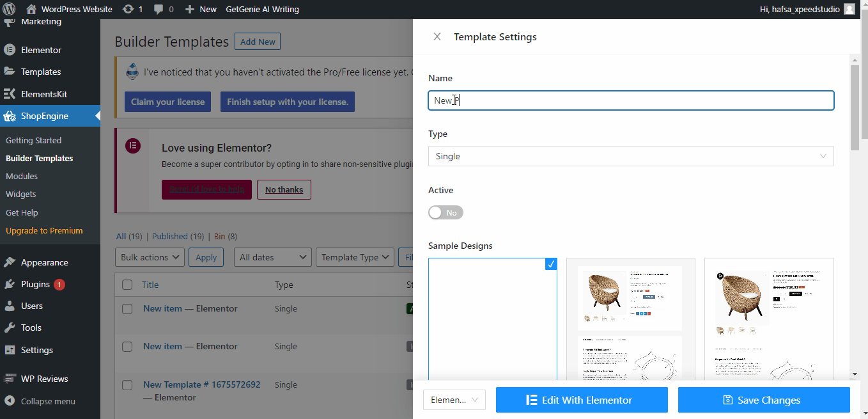Open Upgrade to Premium submenu item
Image resolution: width=868 pixels, height=419 pixels.
44,230
